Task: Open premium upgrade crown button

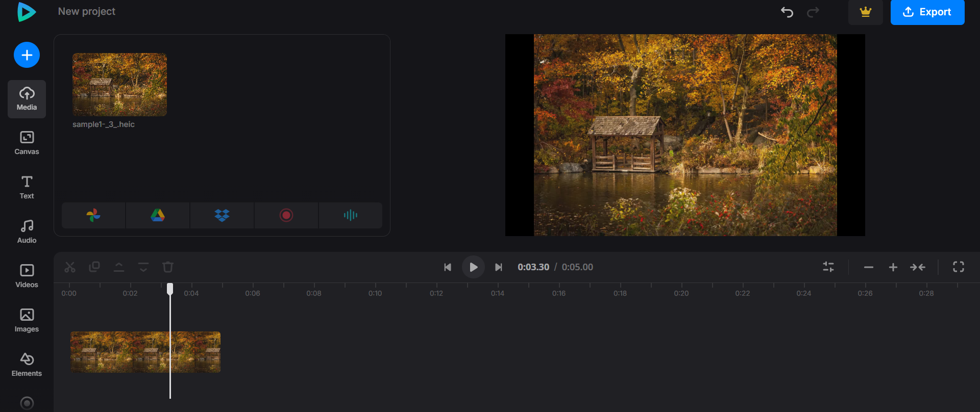Action: [866, 12]
